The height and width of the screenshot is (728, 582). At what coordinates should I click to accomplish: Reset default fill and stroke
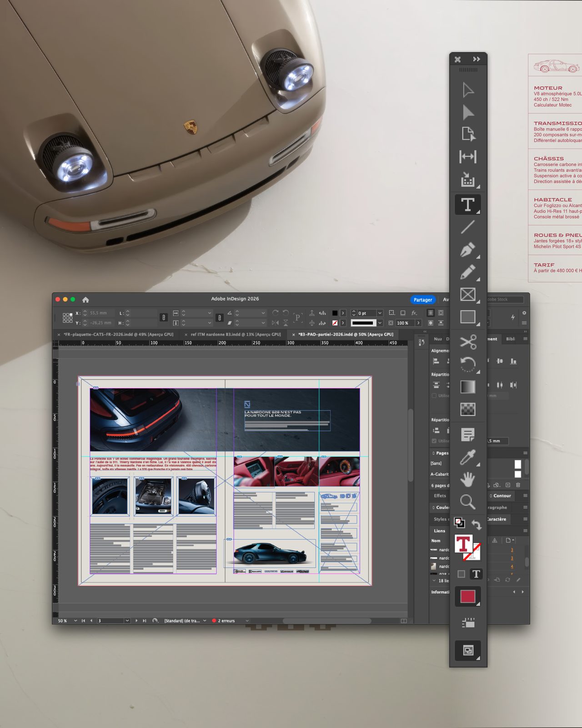coord(460,523)
